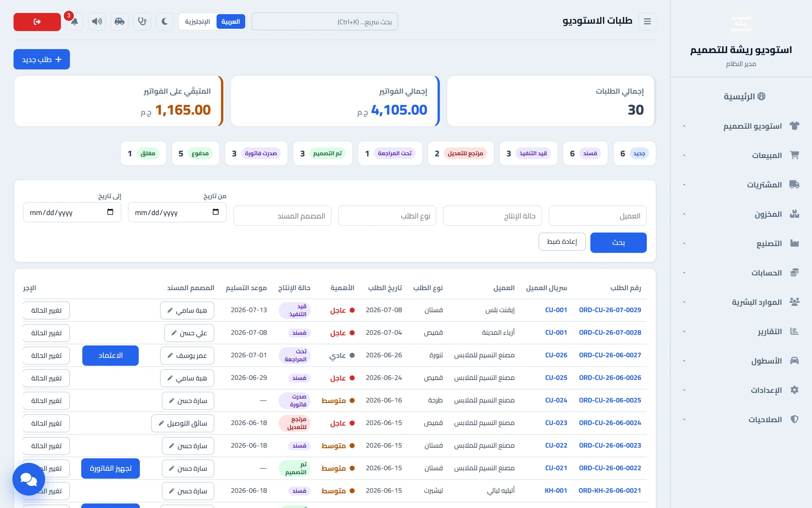812x508 pixels.
Task: Click تجهيز الفاتورة button for order 0022
Action: tap(110, 468)
